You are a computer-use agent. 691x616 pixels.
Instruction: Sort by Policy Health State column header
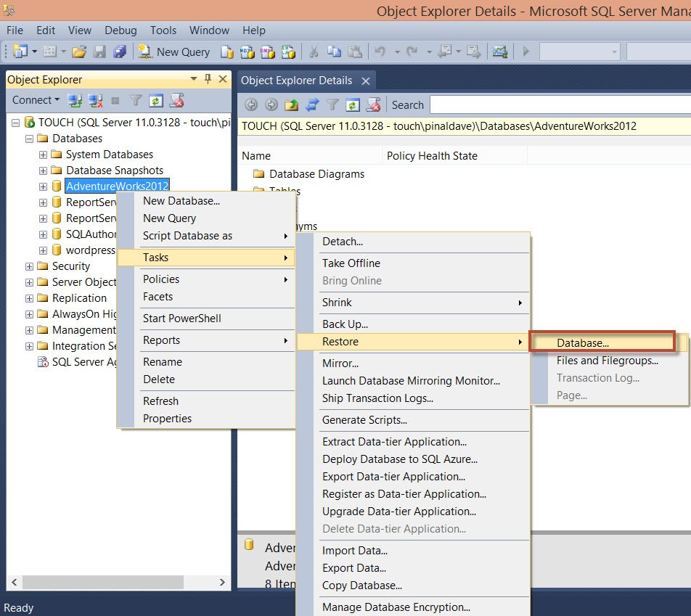coord(454,155)
